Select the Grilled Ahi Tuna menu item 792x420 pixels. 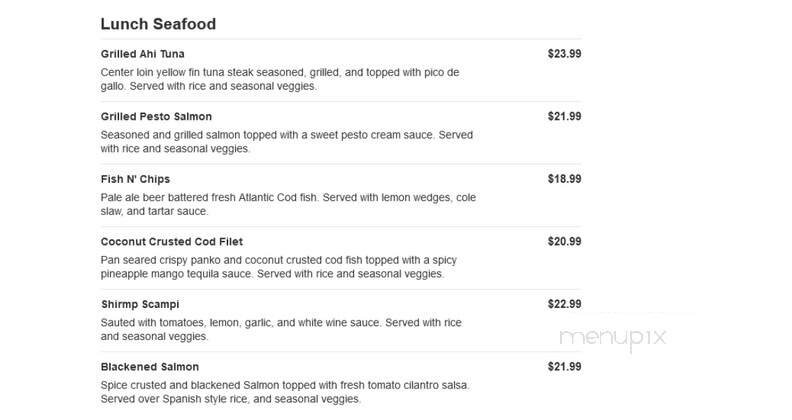pyautogui.click(x=143, y=54)
